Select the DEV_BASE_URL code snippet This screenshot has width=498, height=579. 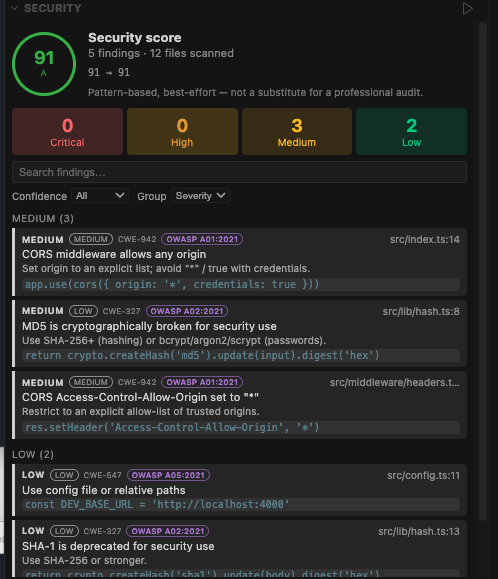[x=241, y=504]
